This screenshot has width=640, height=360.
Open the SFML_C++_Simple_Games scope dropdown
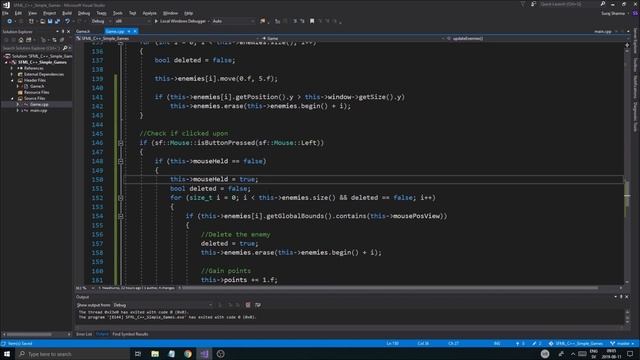167,38
